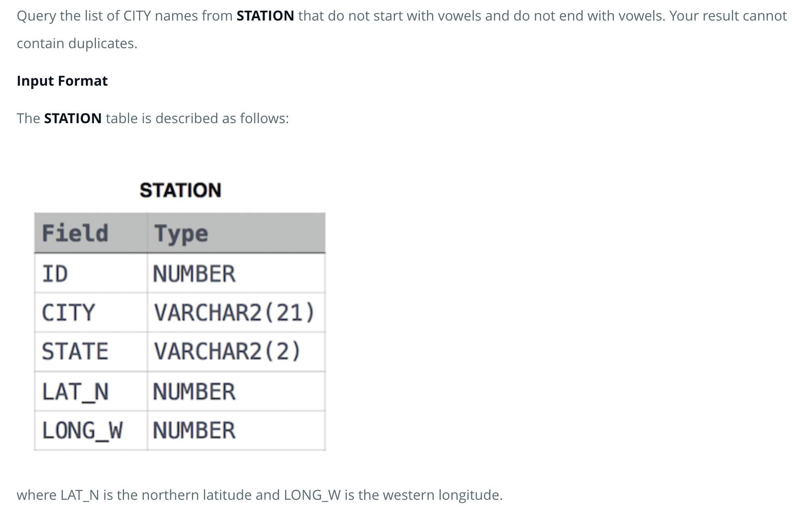
Task: Click "table is described as follows:" text
Action: (197, 118)
